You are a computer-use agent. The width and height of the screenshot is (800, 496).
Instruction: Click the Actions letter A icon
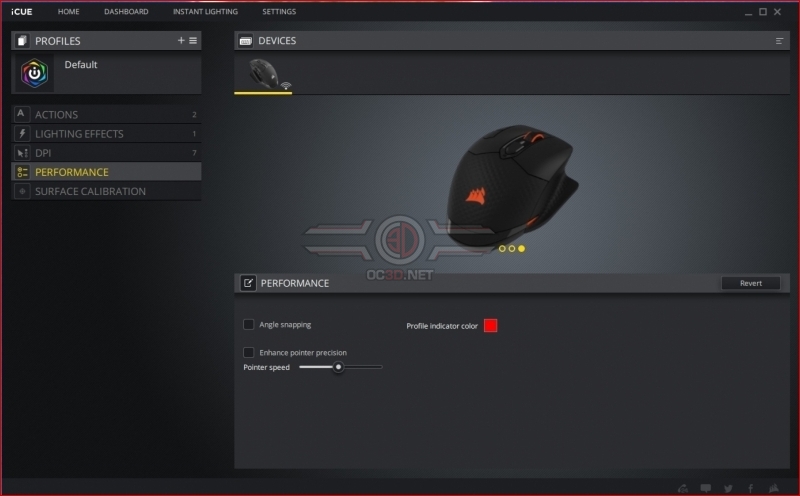[x=21, y=114]
